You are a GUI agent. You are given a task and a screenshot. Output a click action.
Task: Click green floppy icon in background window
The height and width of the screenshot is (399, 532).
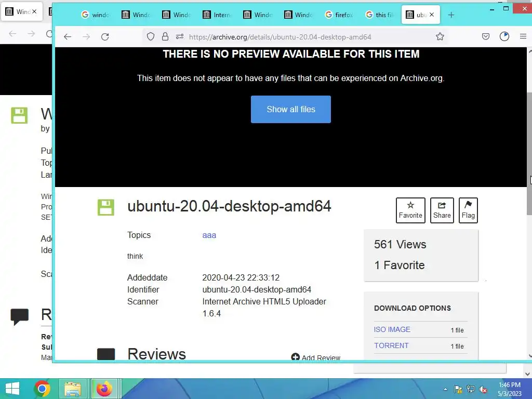point(19,115)
